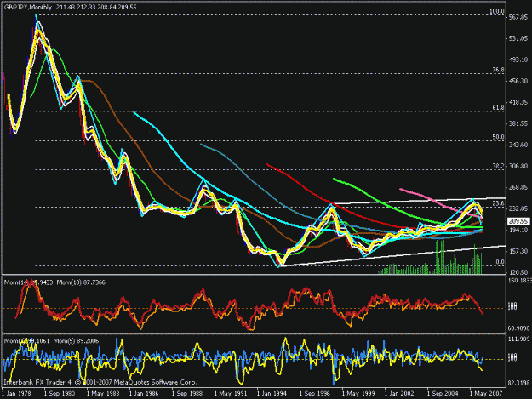Click the 1 Sep 1996 date label
The height and width of the screenshot is (399, 532).
(x=314, y=394)
